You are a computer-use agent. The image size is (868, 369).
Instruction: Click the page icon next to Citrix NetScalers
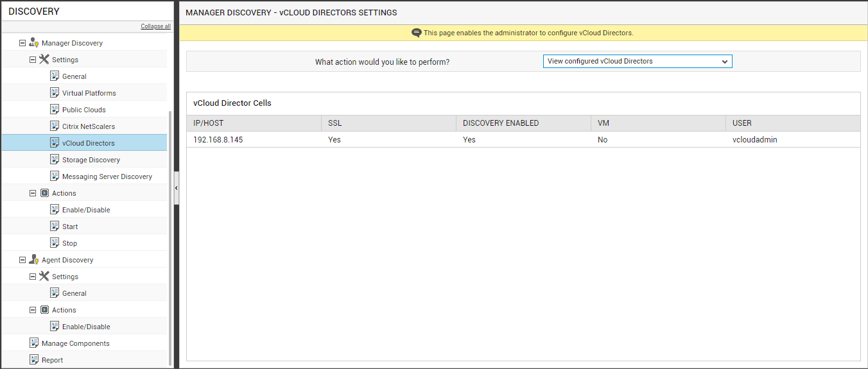55,126
